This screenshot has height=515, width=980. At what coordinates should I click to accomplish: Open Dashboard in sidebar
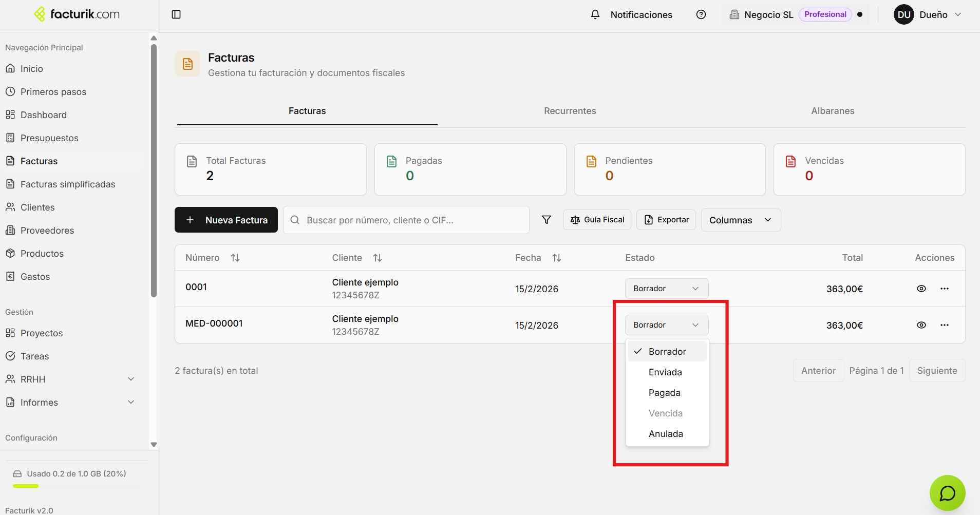tap(74, 115)
